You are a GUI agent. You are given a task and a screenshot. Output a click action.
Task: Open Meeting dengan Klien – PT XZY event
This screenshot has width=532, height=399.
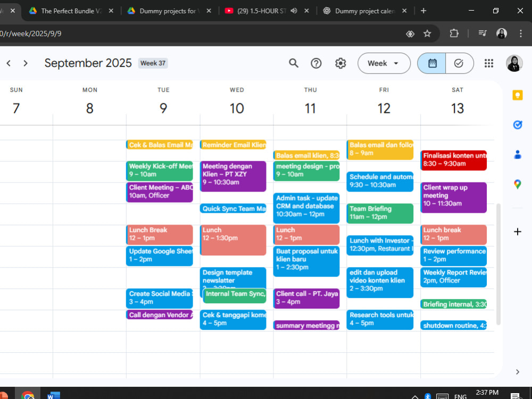[233, 176]
